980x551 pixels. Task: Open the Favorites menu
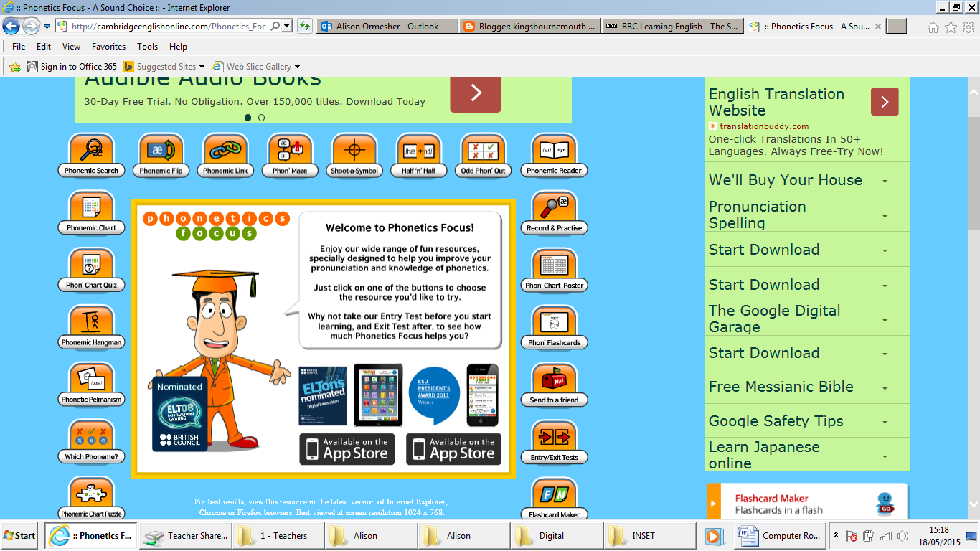coord(108,47)
